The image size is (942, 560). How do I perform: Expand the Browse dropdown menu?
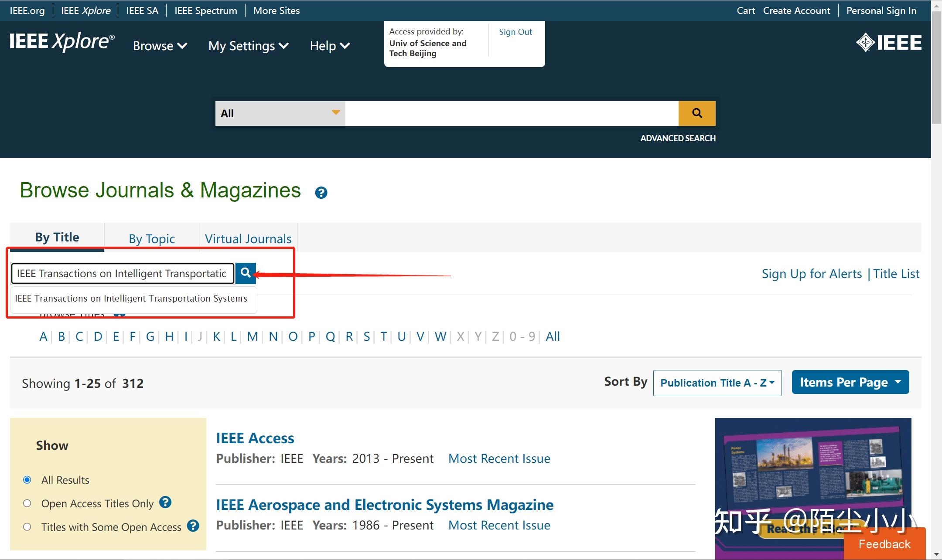coord(160,46)
